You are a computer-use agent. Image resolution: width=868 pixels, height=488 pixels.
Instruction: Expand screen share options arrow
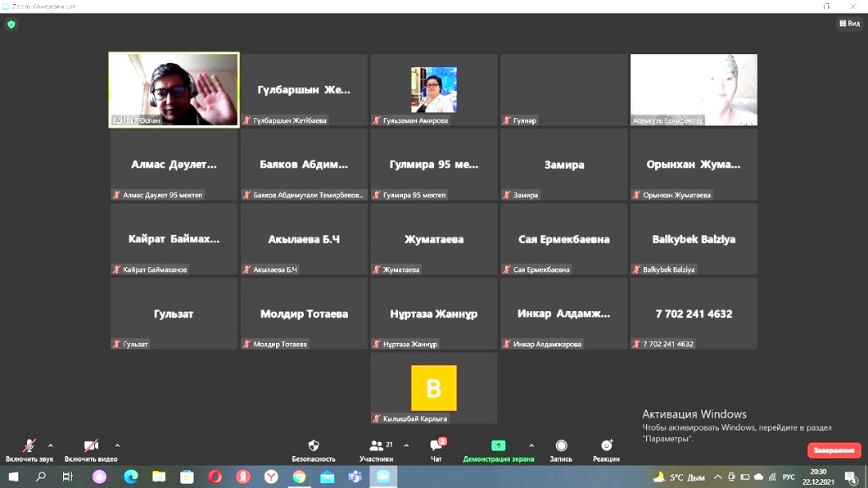531,446
